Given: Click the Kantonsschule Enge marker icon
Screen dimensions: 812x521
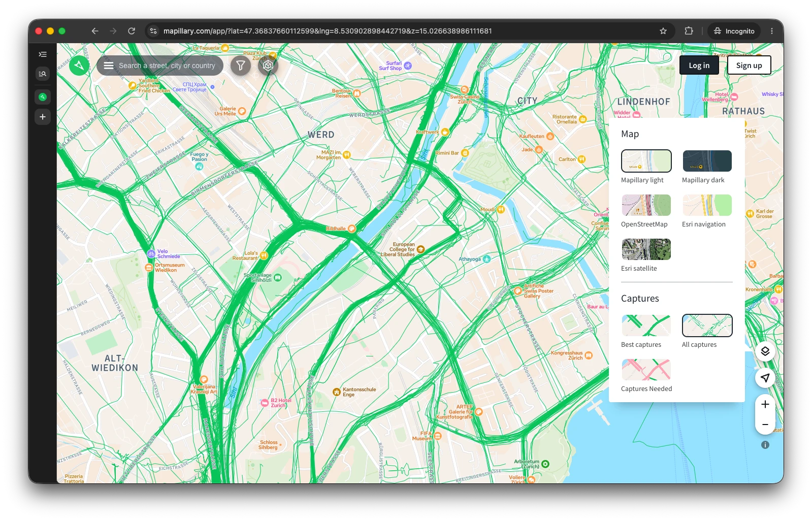Looking at the screenshot, I should (336, 392).
